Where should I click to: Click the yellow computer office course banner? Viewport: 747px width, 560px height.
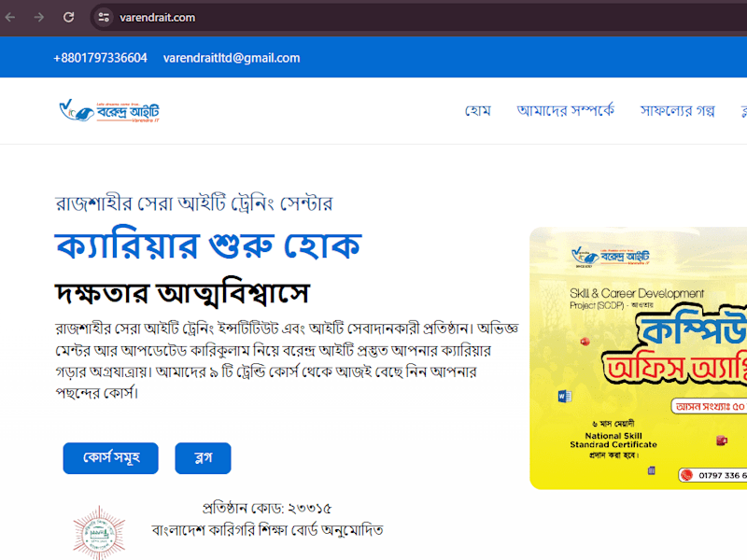(x=639, y=358)
